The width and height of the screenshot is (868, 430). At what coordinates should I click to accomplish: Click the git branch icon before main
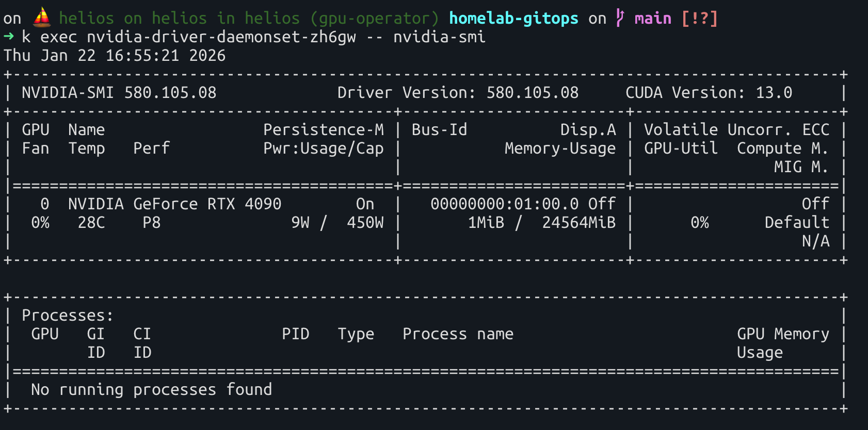coord(620,18)
